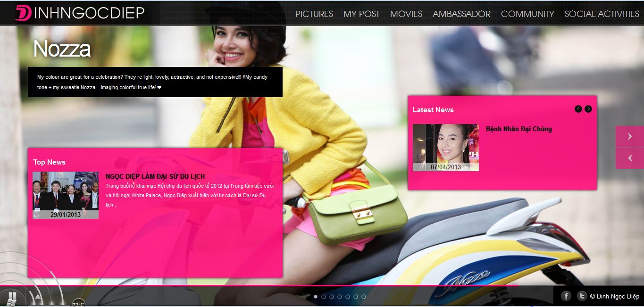The image size is (644, 307).
Task: Open the 73°C temperature gadget
Action: [x=78, y=303]
